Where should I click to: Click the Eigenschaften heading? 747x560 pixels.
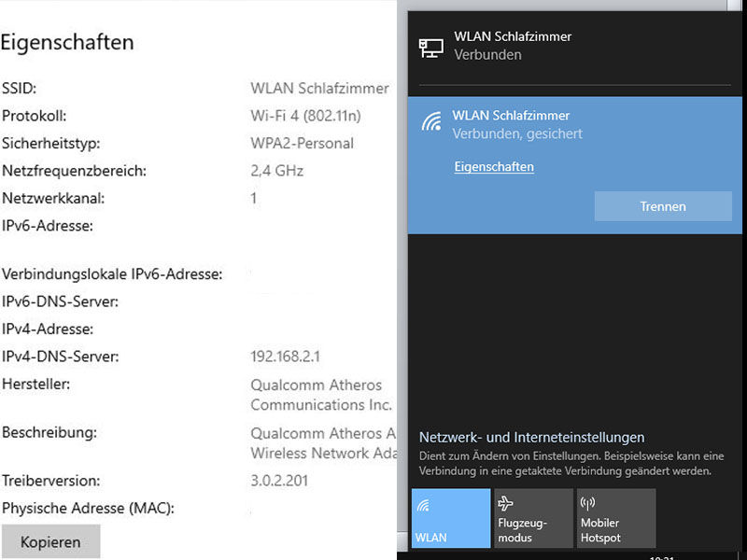67,42
